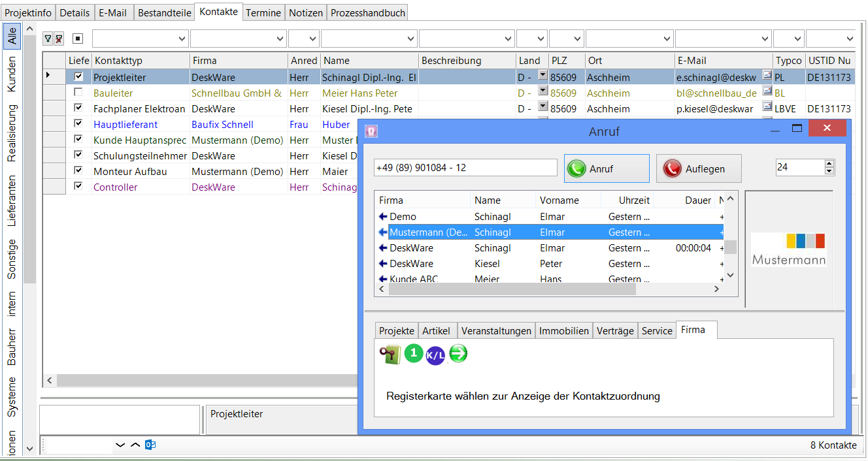Open the Kontakttyp filter dropdown
The width and height of the screenshot is (868, 461).
(x=182, y=39)
